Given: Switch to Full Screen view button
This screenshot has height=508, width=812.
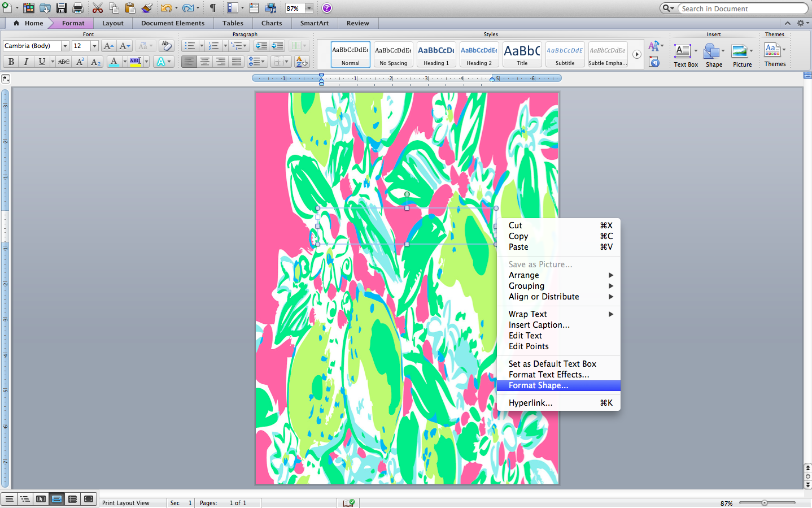Looking at the screenshot, I should (x=89, y=499).
